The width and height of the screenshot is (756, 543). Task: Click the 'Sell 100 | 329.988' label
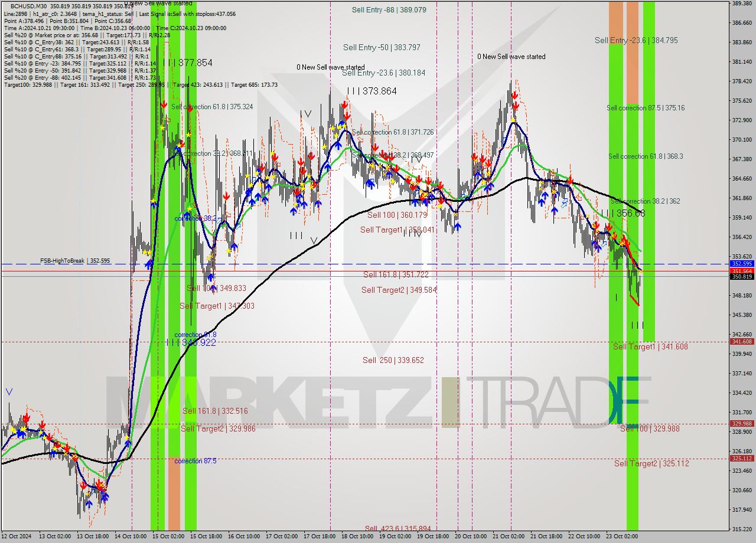tap(650, 428)
